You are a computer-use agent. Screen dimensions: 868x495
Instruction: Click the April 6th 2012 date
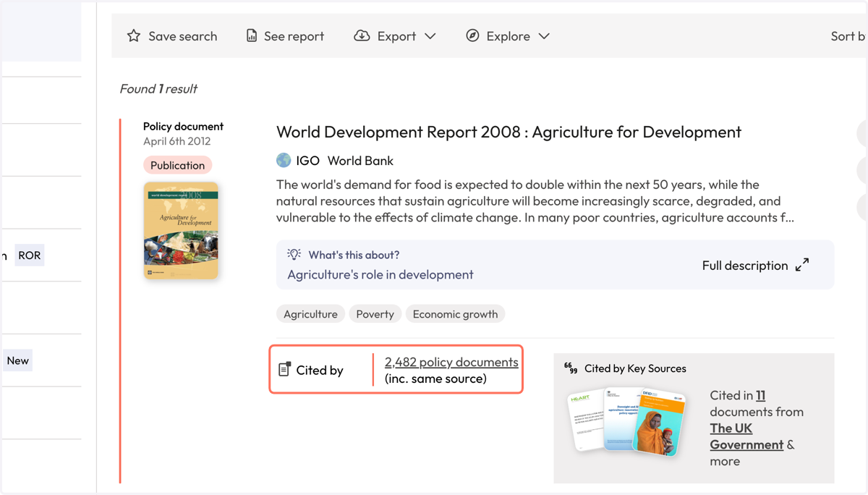[x=177, y=141]
